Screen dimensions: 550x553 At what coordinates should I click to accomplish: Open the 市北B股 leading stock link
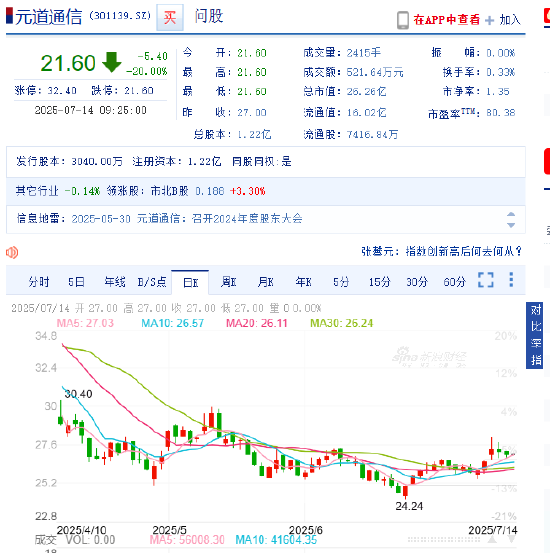tap(169, 191)
